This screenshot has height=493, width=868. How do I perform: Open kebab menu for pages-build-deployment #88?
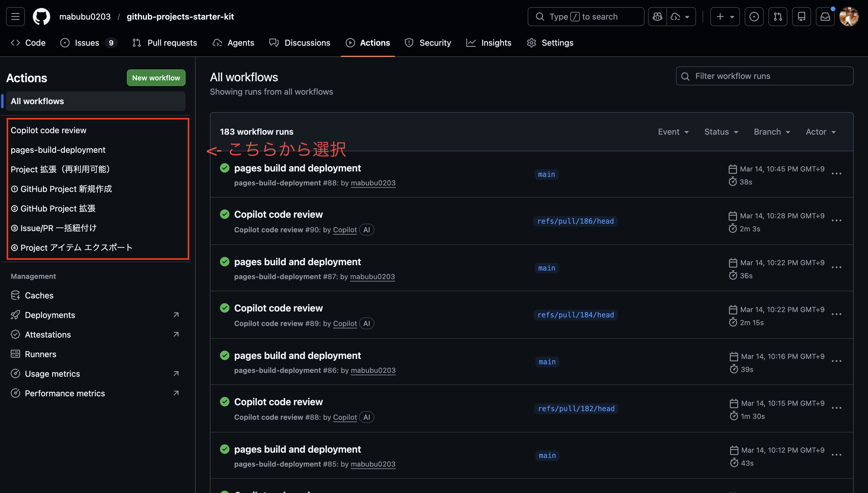tap(837, 174)
